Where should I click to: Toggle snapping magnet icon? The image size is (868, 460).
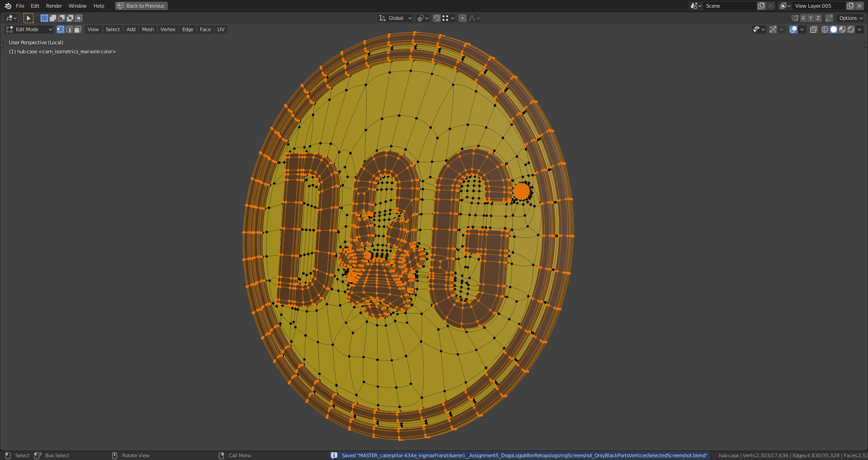tap(436, 18)
